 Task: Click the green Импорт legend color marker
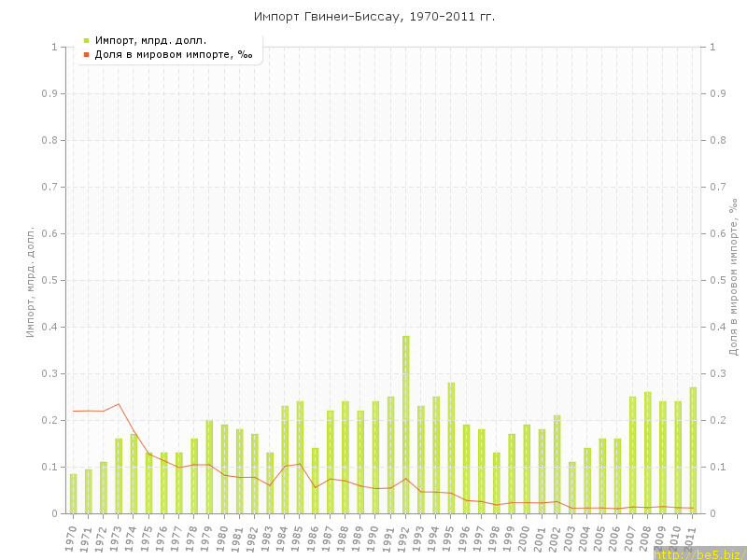click(86, 40)
